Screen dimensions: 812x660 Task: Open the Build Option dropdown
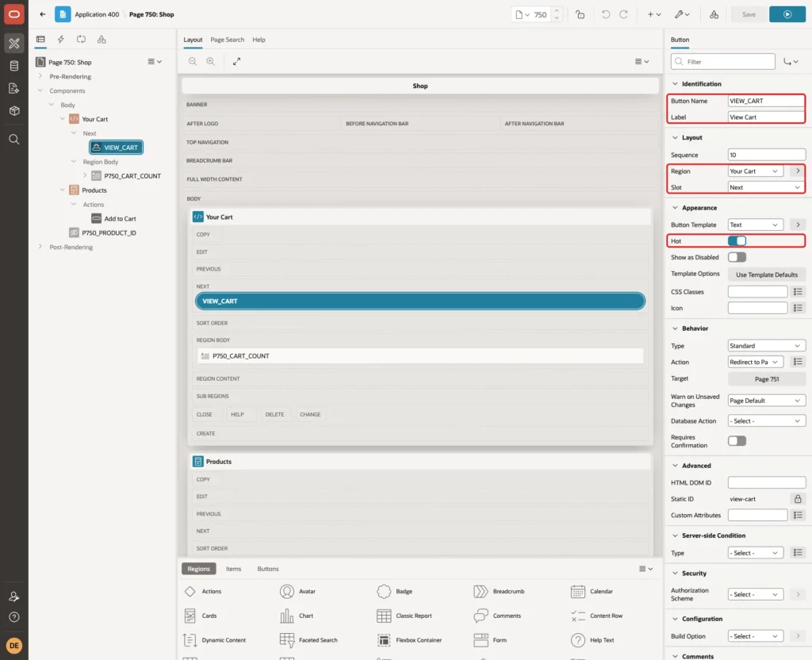(x=755, y=636)
